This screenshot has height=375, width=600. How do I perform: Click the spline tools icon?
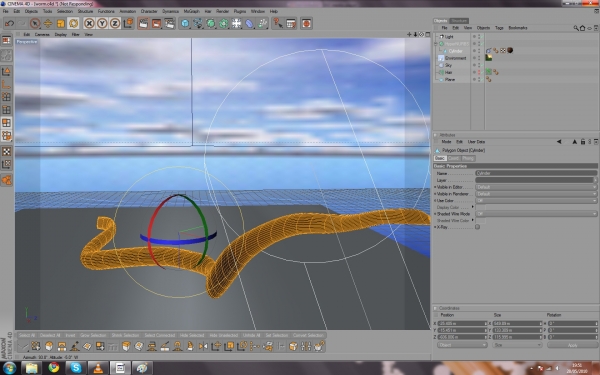point(198,23)
